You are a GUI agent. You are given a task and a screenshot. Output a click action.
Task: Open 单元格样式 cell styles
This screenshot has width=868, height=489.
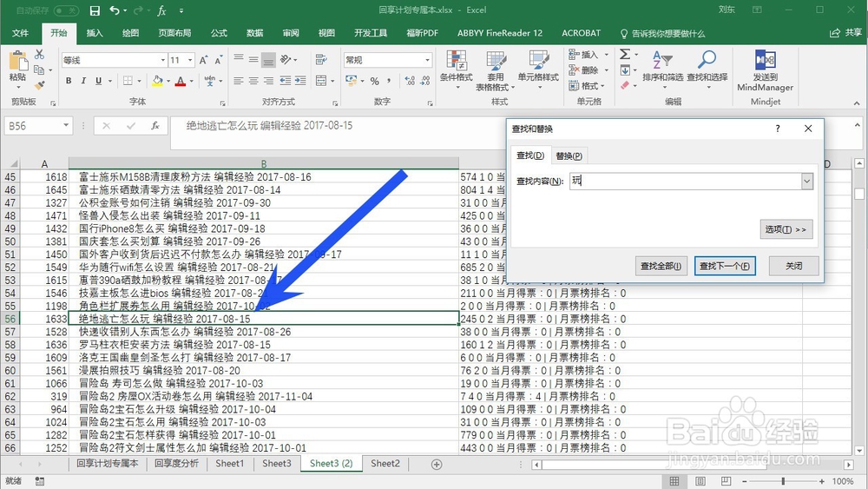tap(538, 70)
